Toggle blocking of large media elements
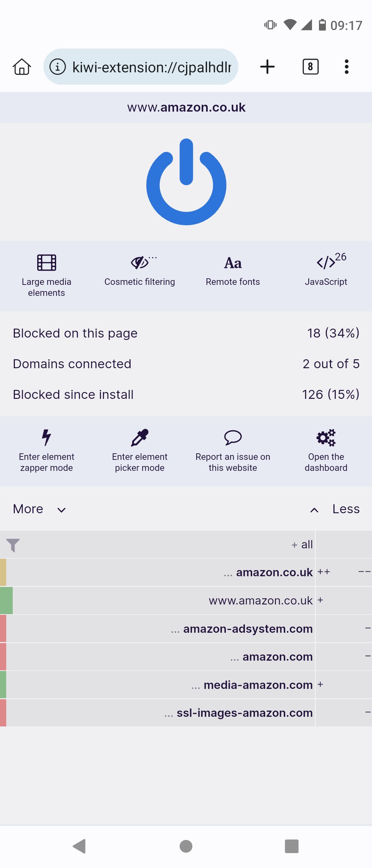 point(46,272)
